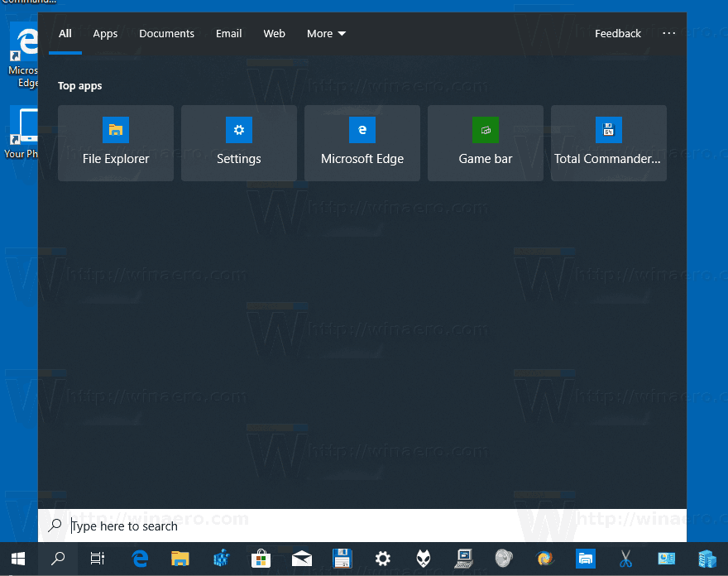Launch Edge from the taskbar
This screenshot has height=576, width=728.
[x=140, y=559]
